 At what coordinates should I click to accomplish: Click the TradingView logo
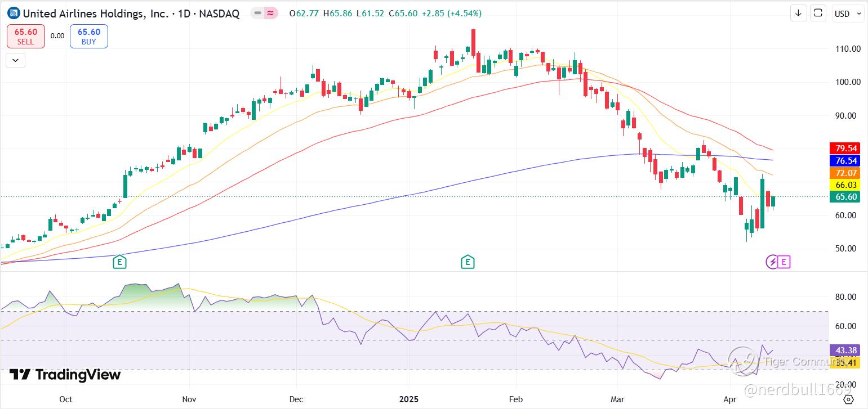[x=65, y=375]
